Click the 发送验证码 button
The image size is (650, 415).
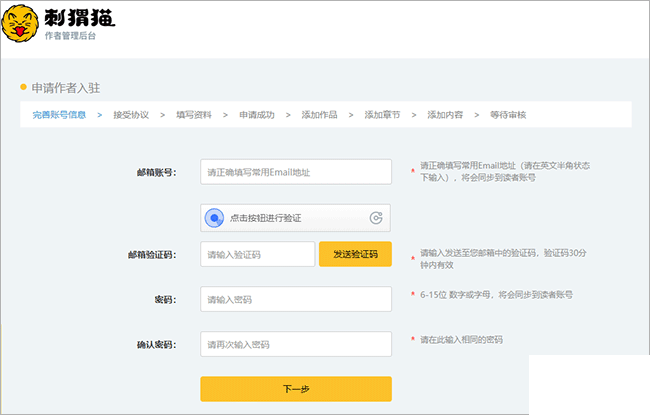coord(355,254)
